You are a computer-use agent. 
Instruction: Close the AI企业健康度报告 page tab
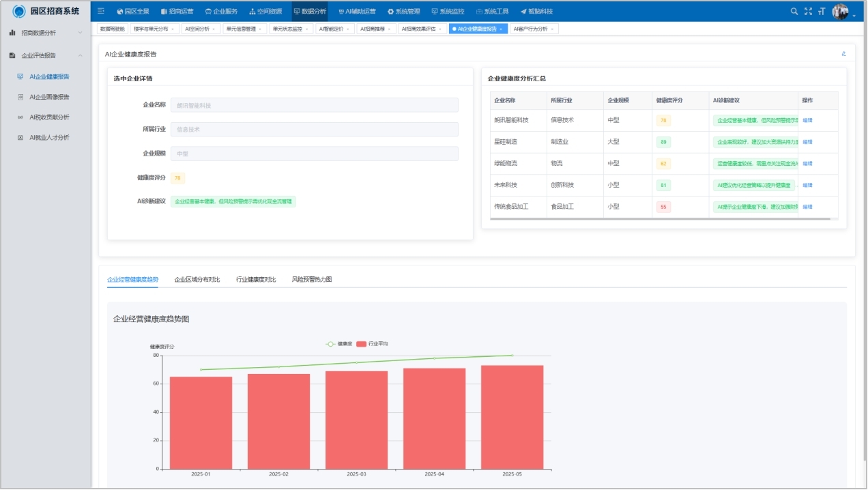click(x=502, y=29)
